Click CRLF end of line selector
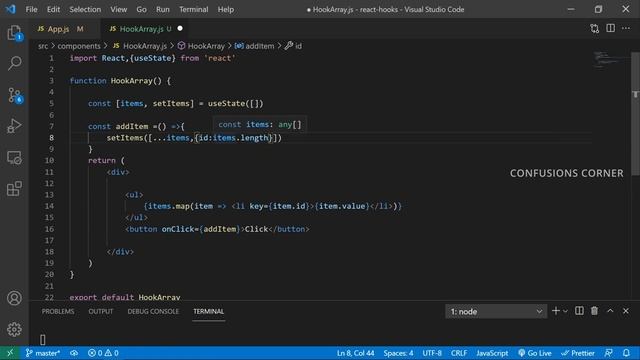This screenshot has width=640, height=360. coord(459,353)
